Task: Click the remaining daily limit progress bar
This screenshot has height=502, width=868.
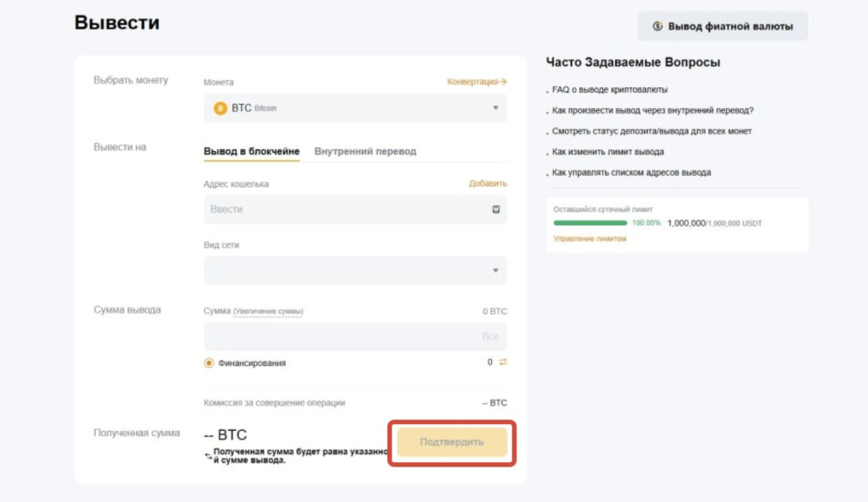Action: [x=590, y=223]
